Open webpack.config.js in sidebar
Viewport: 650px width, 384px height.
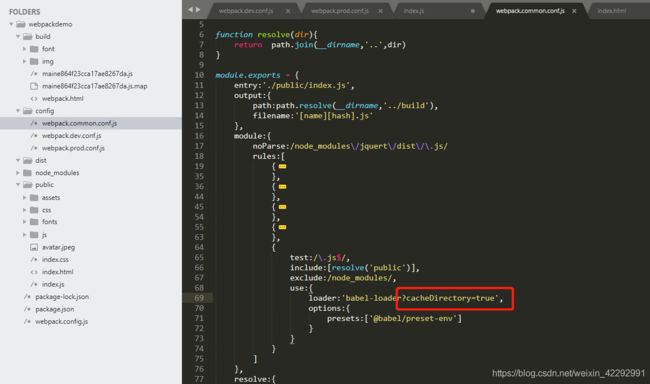pos(61,321)
